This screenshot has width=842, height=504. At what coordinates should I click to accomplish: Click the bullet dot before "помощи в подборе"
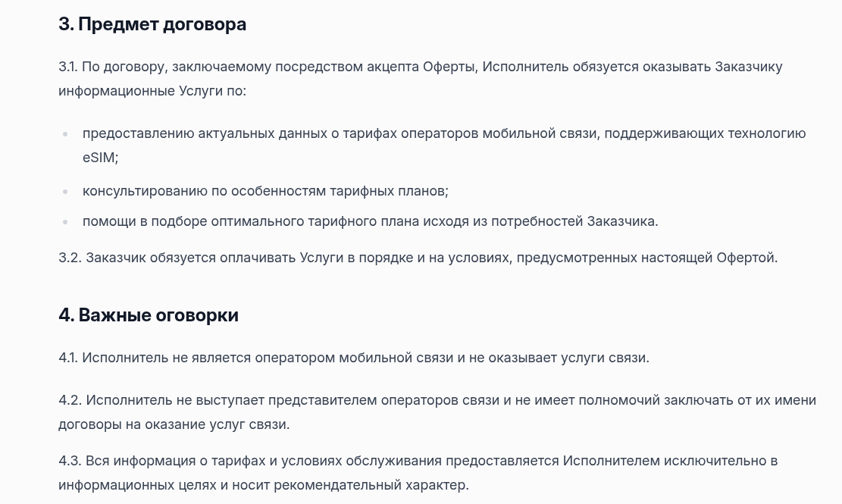point(65,223)
